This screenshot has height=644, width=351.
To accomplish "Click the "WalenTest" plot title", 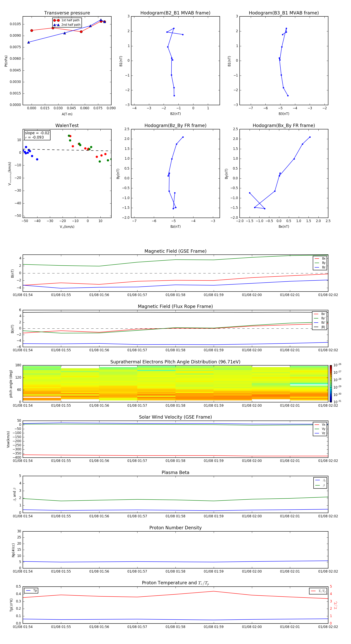I will coord(67,125).
